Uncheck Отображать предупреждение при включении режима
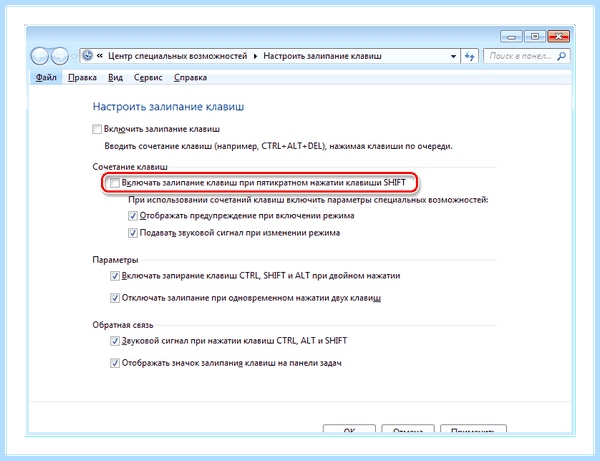Image resolution: width=600 pixels, height=461 pixels. tap(133, 216)
